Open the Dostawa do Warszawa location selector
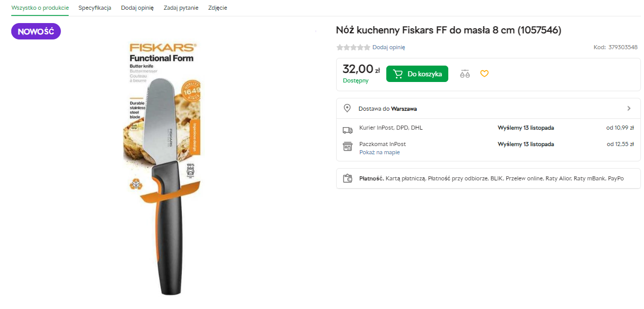Screen dimensions: 644x309 click(x=387, y=109)
